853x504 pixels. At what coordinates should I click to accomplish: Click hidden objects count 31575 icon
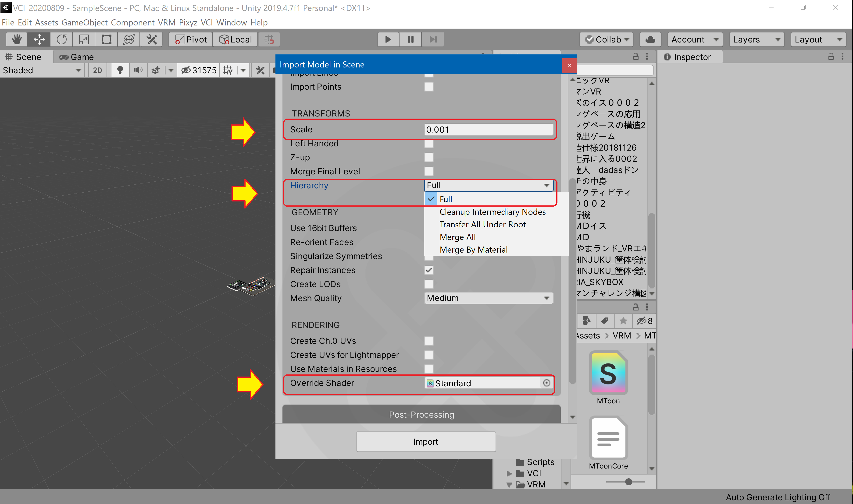(x=199, y=70)
